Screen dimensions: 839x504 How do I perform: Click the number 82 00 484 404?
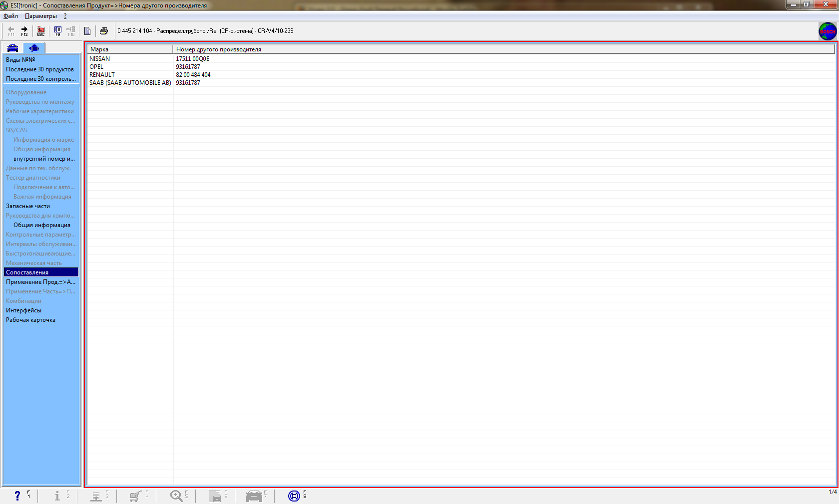193,75
